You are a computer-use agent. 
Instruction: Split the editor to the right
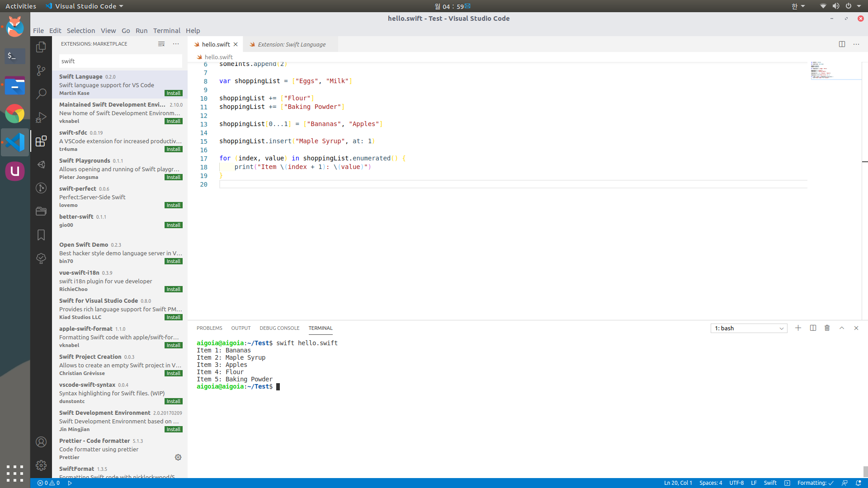[x=842, y=44]
